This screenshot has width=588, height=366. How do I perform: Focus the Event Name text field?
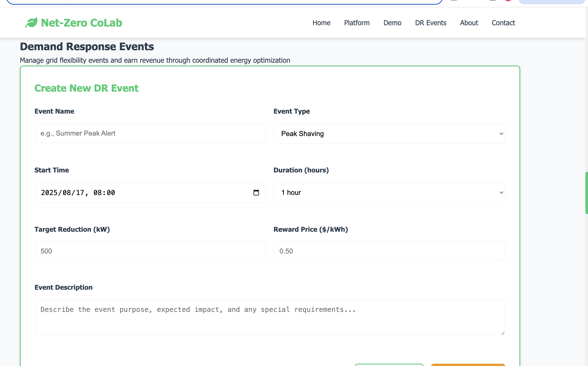[150, 133]
